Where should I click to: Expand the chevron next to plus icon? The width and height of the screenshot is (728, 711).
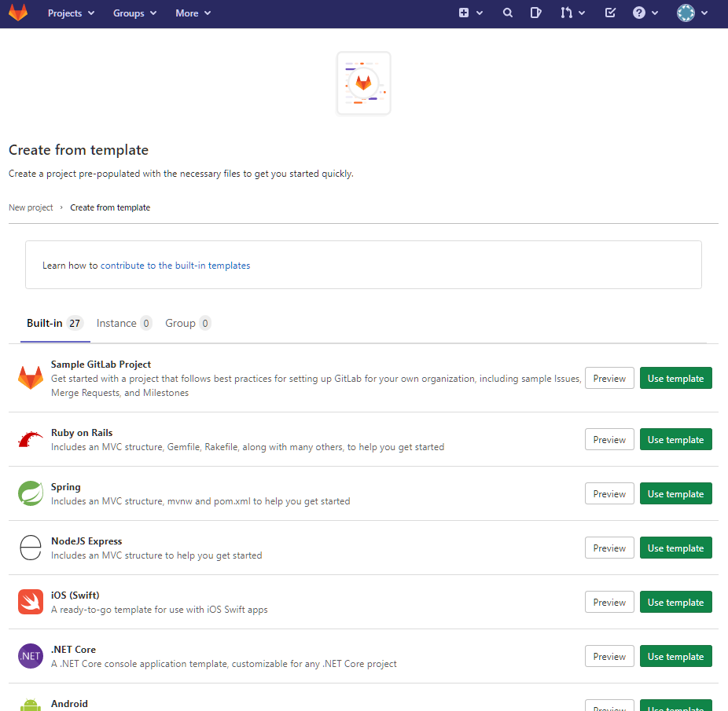click(x=480, y=13)
